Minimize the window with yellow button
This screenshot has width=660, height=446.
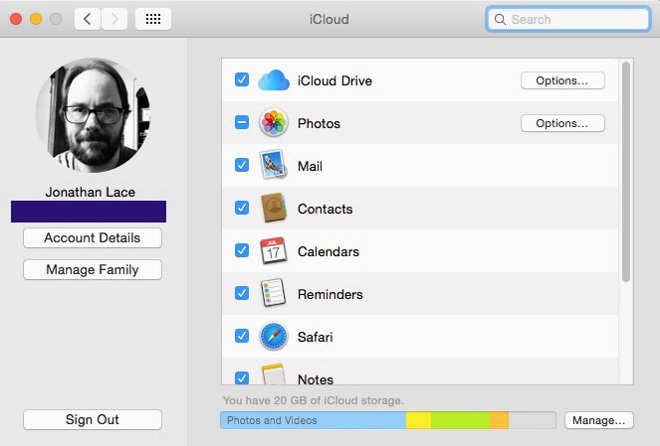click(36, 19)
